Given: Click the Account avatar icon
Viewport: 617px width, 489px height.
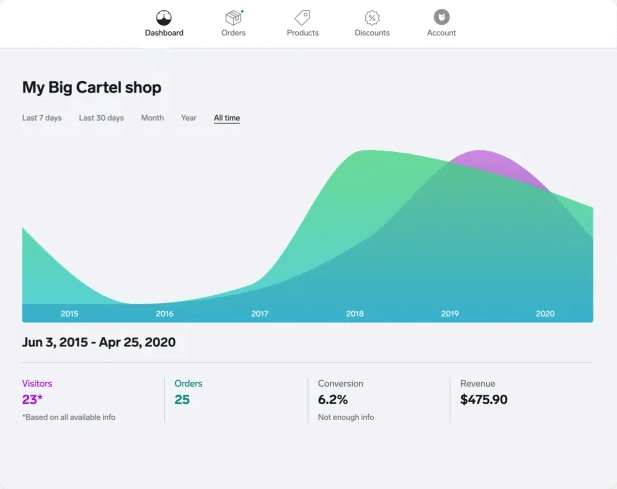Looking at the screenshot, I should [x=441, y=17].
